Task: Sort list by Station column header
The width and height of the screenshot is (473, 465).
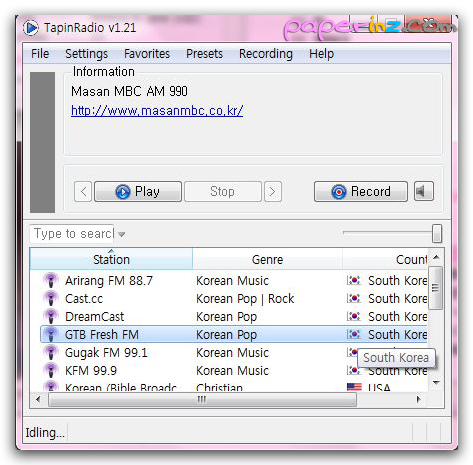Action: (111, 259)
